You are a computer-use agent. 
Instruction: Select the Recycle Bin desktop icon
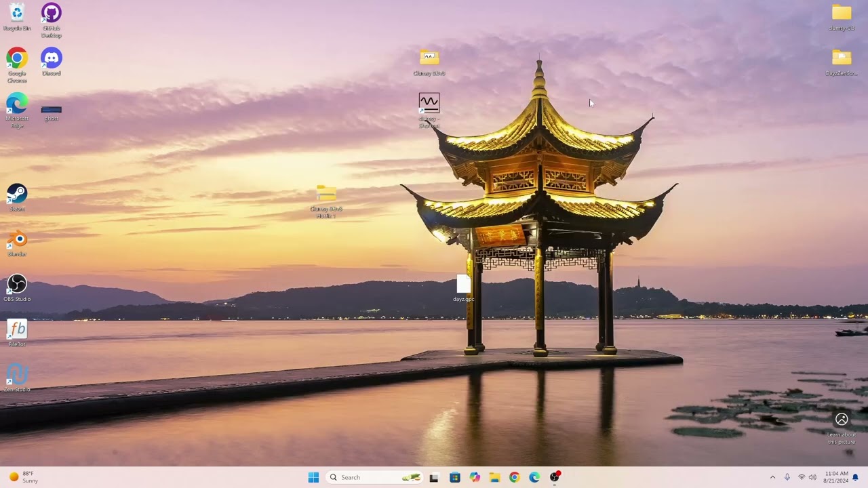(17, 17)
